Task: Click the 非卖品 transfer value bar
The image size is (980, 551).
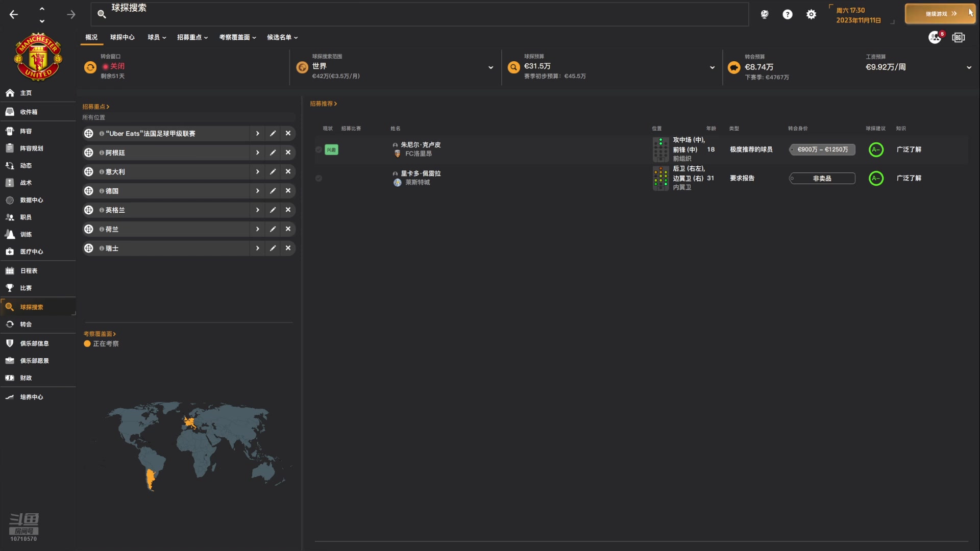Action: (822, 178)
